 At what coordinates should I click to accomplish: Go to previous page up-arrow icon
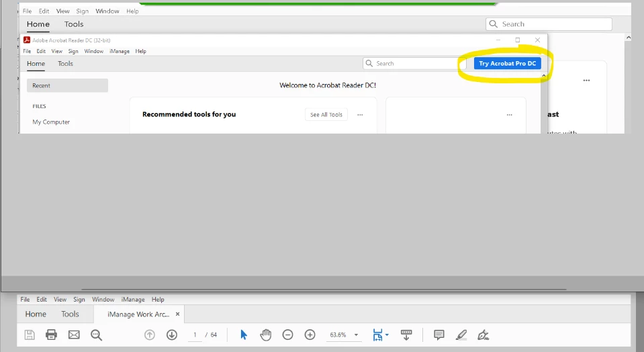coord(150,335)
